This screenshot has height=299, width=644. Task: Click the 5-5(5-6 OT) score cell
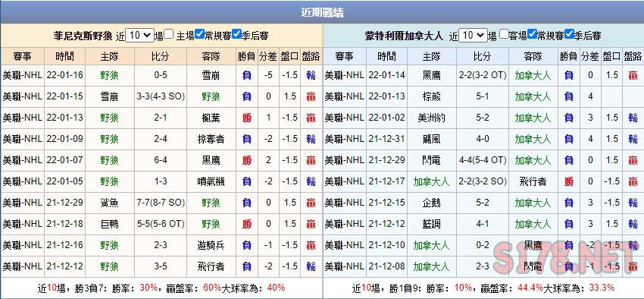(161, 224)
